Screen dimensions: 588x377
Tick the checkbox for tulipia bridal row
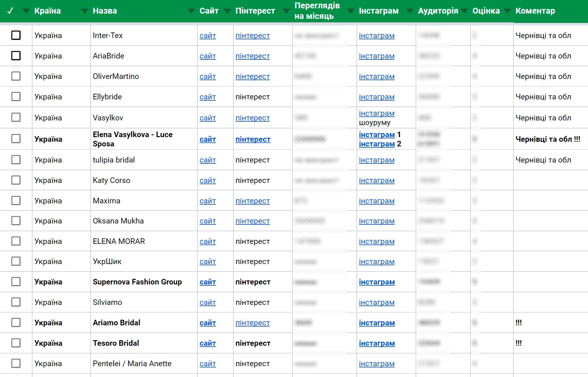[16, 160]
